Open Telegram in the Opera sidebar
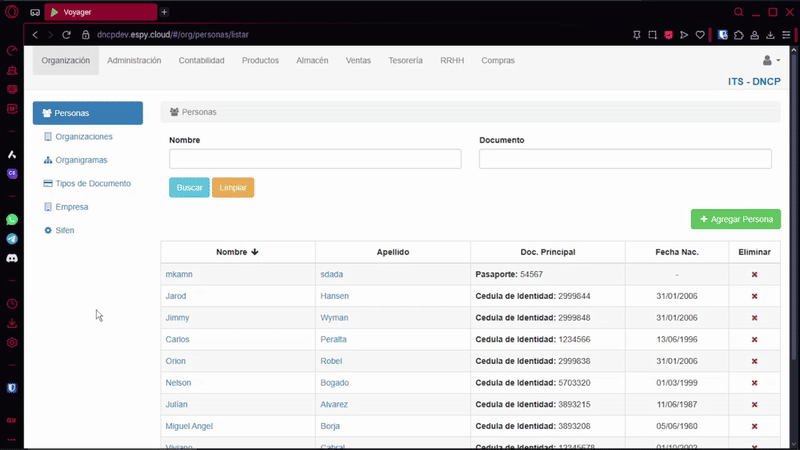Image resolution: width=800 pixels, height=450 pixels. click(12, 239)
